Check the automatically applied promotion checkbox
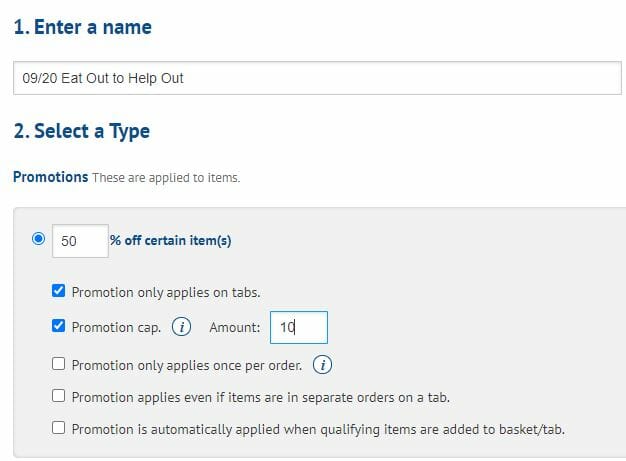Image resolution: width=626 pixels, height=461 pixels. coord(59,429)
